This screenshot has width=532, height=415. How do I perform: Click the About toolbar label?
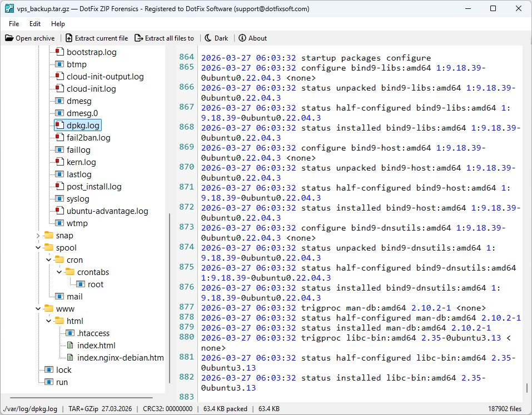257,38
